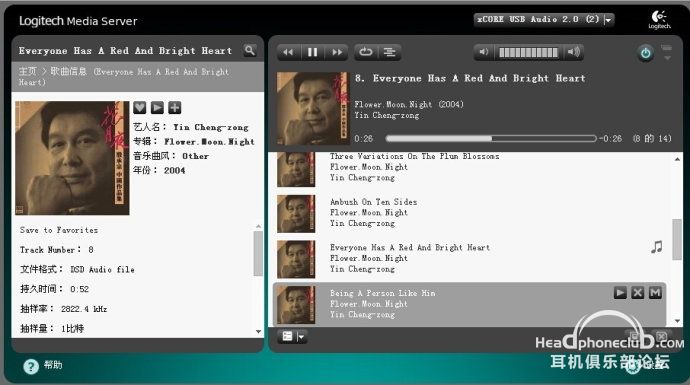Click the add-to-playlist plus icon
The height and width of the screenshot is (385, 690).
(x=175, y=107)
